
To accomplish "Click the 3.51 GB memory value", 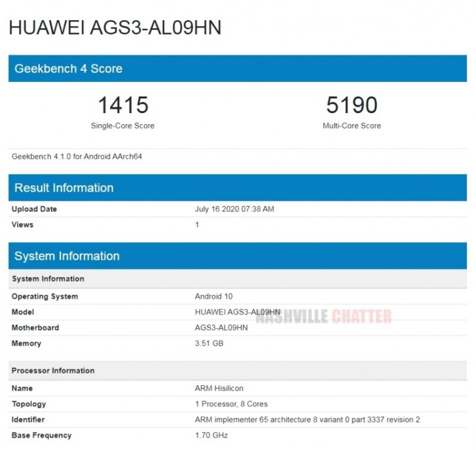I will [x=209, y=343].
